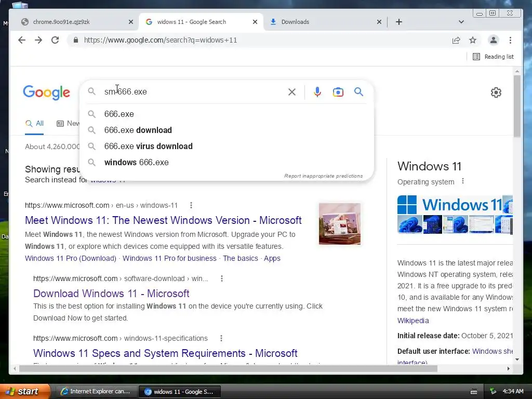
Task: Select the widows 11 Google Search tab
Action: pyautogui.click(x=201, y=22)
